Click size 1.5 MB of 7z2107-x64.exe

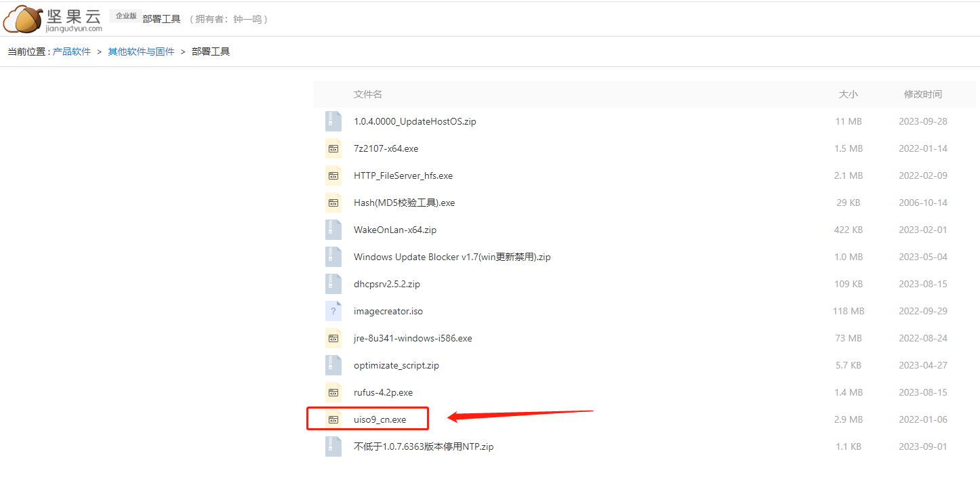(x=849, y=148)
